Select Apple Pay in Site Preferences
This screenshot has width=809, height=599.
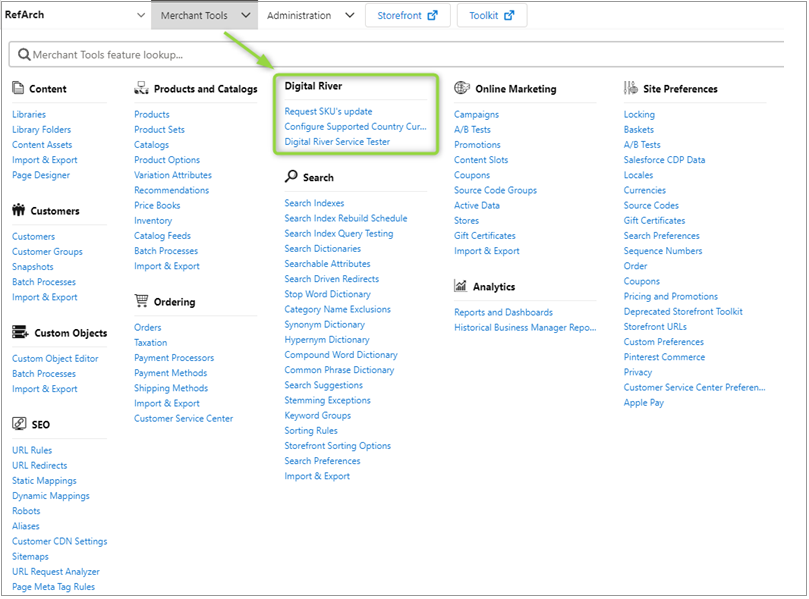[x=643, y=403]
